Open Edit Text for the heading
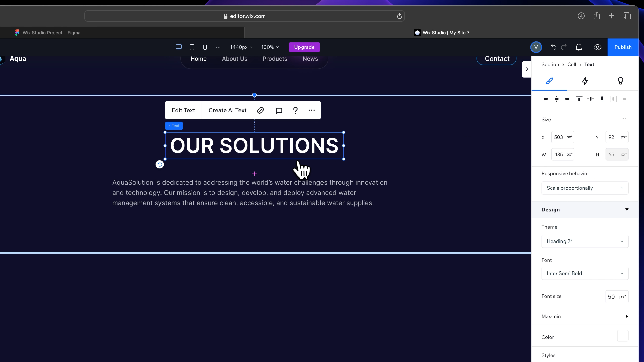This screenshot has width=644, height=362. point(183,110)
